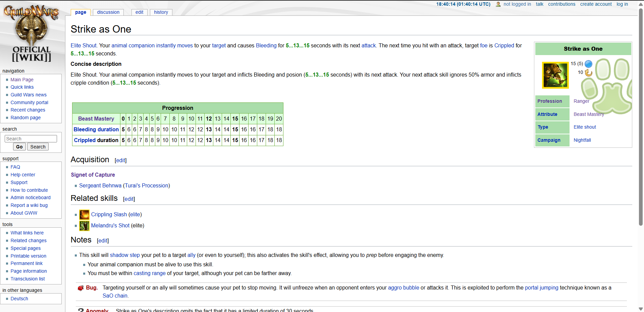Edit the Related skills section
The width and height of the screenshot is (644, 312).
click(x=129, y=199)
